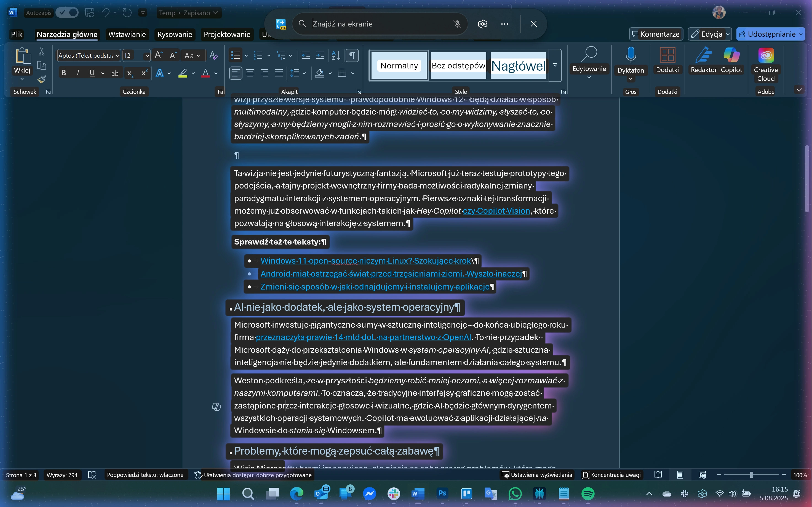
Task: Click the Copy icon in Schowek
Action: click(42, 65)
